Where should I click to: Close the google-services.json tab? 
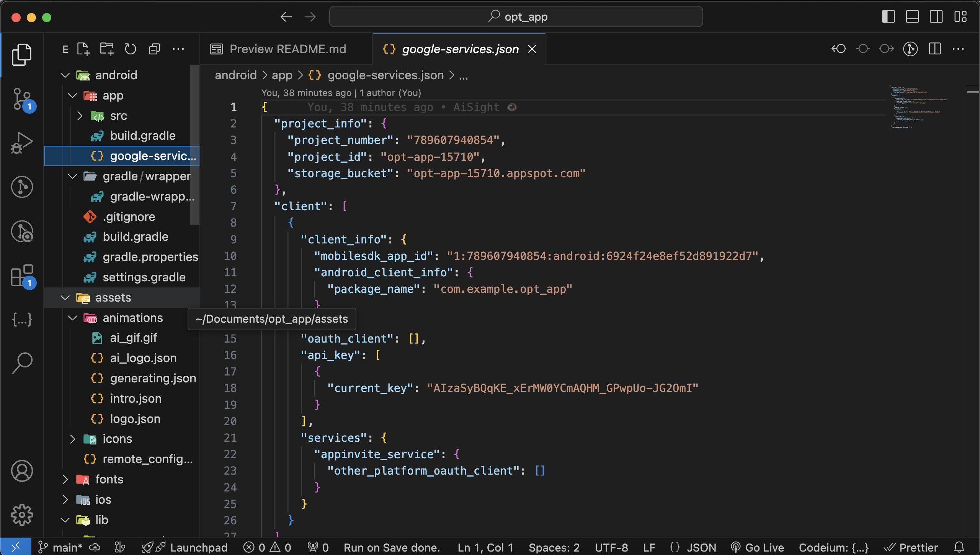point(532,49)
